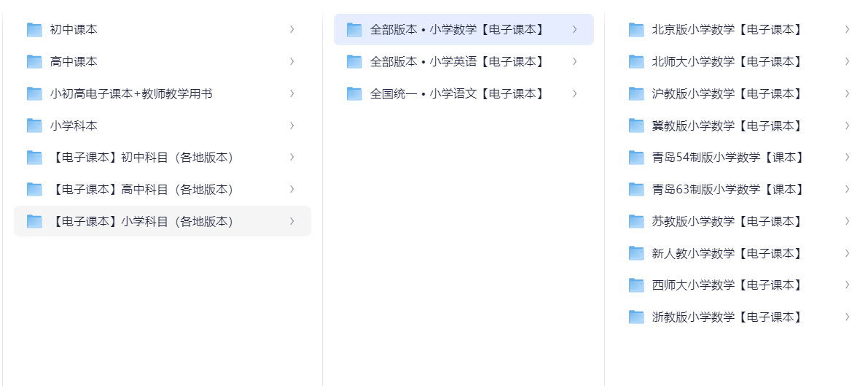Screen dimensions: 868x386
Task: Click folder icon of 全国统一·小学语文【电子课本】
Action: point(354,93)
